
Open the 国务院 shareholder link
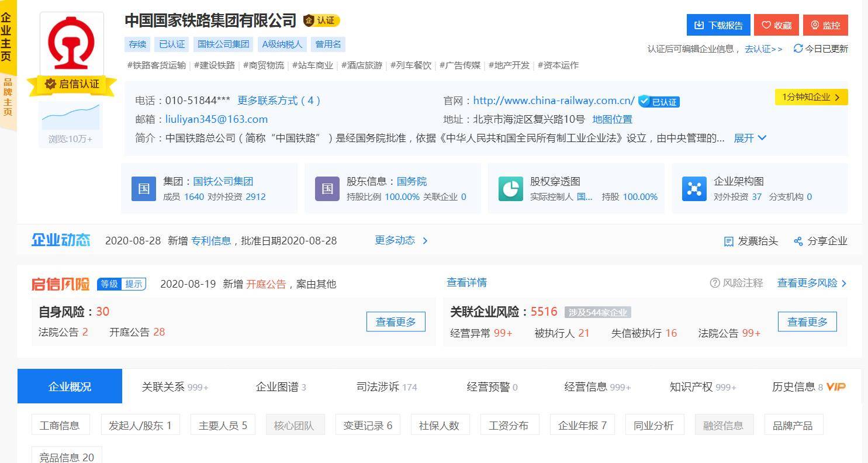pyautogui.click(x=412, y=182)
